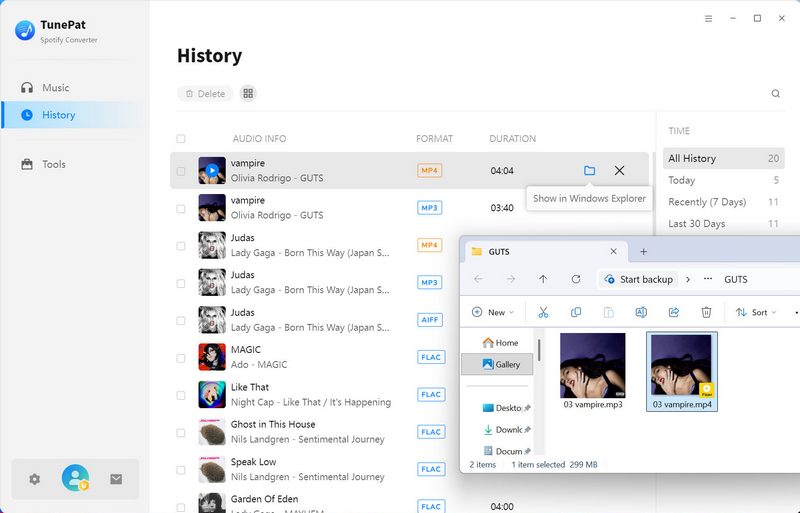
Task: Switch to grid view icon beside Delete
Action: click(248, 94)
